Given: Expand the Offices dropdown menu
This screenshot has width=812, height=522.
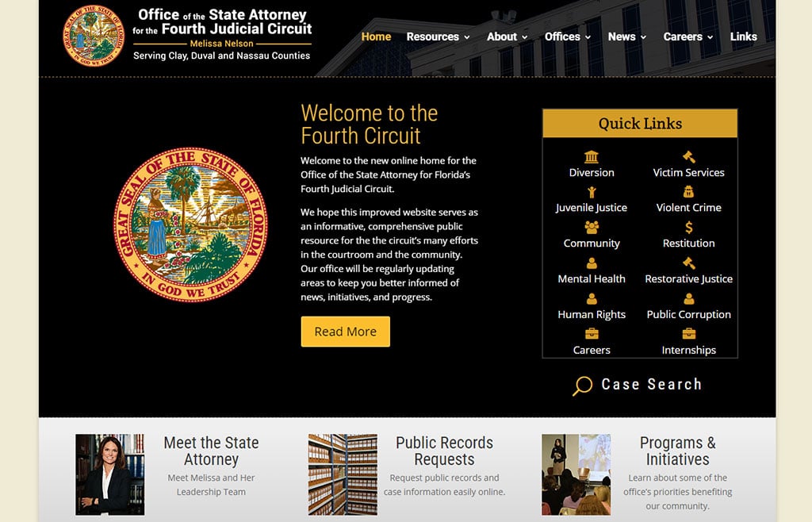Looking at the screenshot, I should point(568,36).
